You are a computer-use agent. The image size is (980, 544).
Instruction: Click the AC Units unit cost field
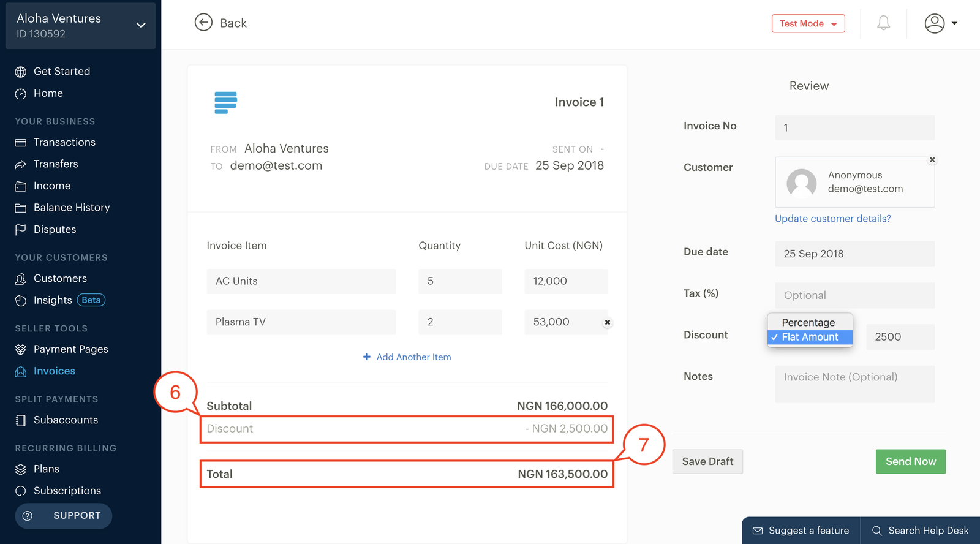click(x=566, y=281)
